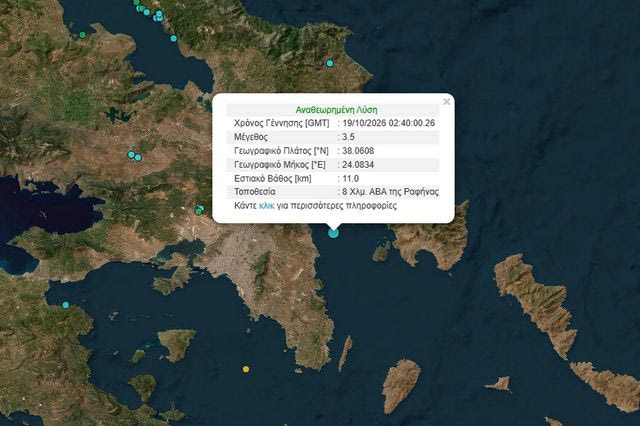This screenshot has height=426, width=640.
Task: Click the 'Γεωγραφικό Πλάτος [°N]' label
Action: (281, 151)
